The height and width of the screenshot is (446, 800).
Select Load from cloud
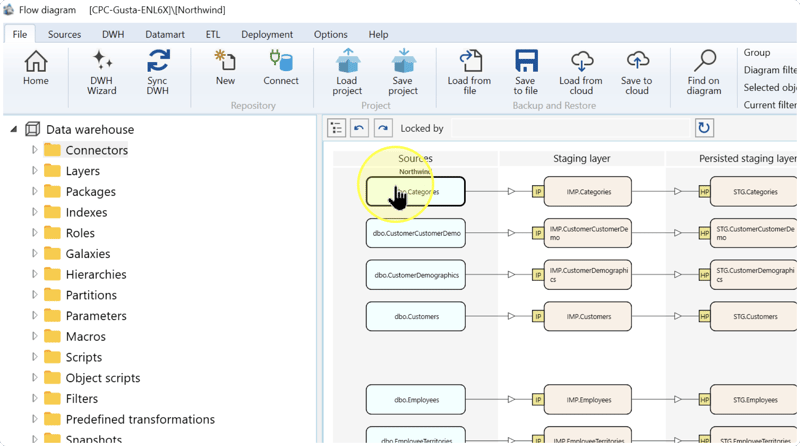(581, 72)
